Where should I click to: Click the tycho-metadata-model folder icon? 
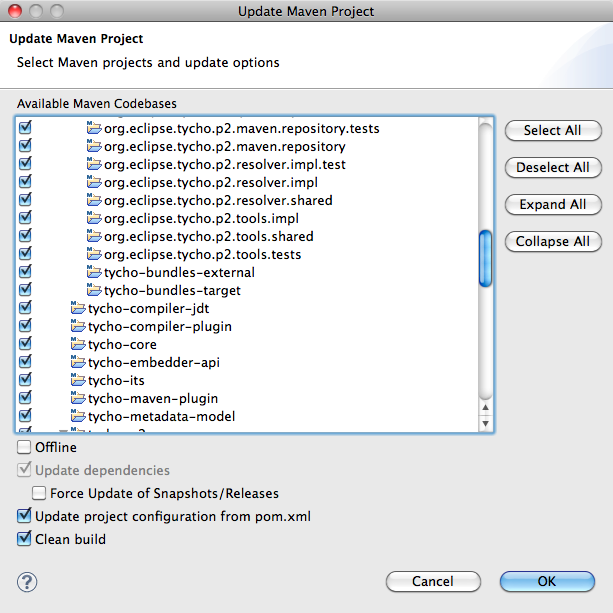point(79,416)
